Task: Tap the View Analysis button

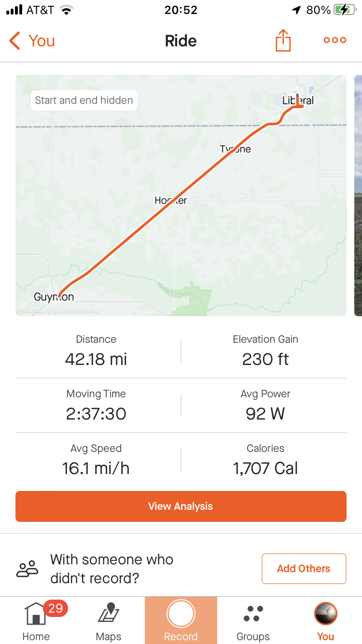Action: click(x=181, y=506)
